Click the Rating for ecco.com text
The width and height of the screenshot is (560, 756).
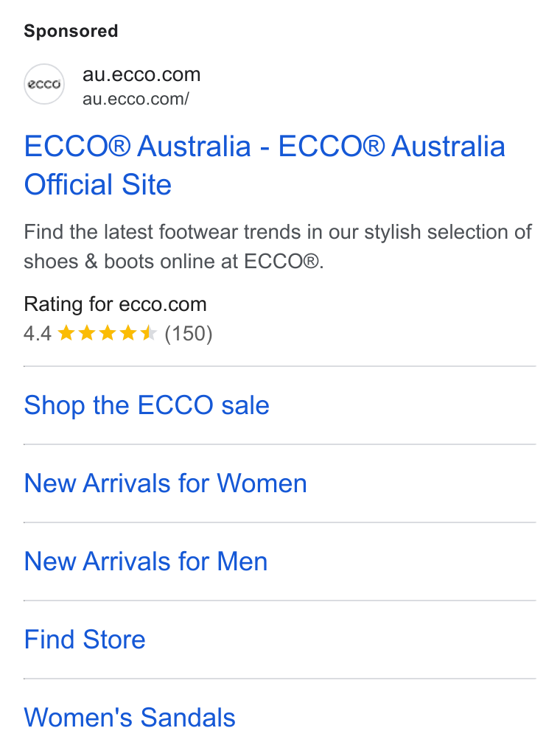[x=115, y=304]
